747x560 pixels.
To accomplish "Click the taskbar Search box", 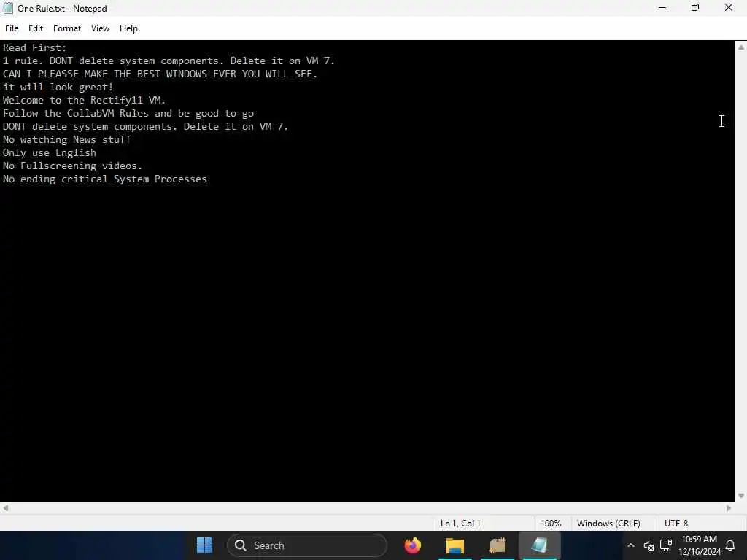I will click(x=307, y=545).
